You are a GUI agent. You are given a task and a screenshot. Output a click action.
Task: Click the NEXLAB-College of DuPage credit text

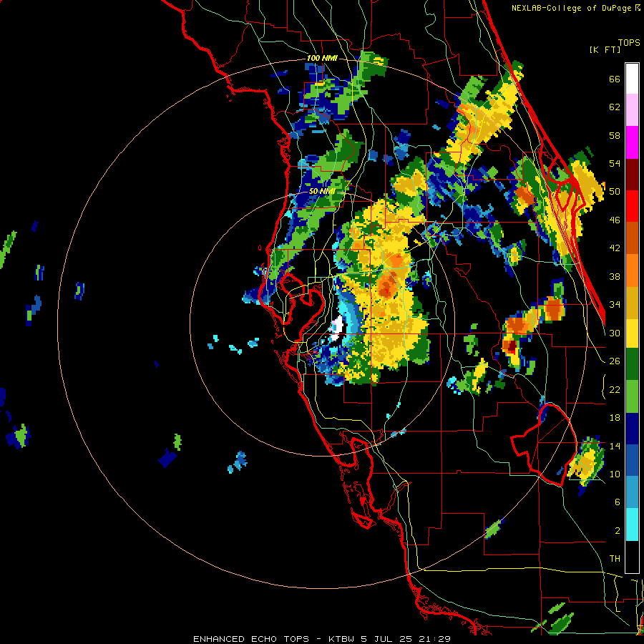(575, 8)
